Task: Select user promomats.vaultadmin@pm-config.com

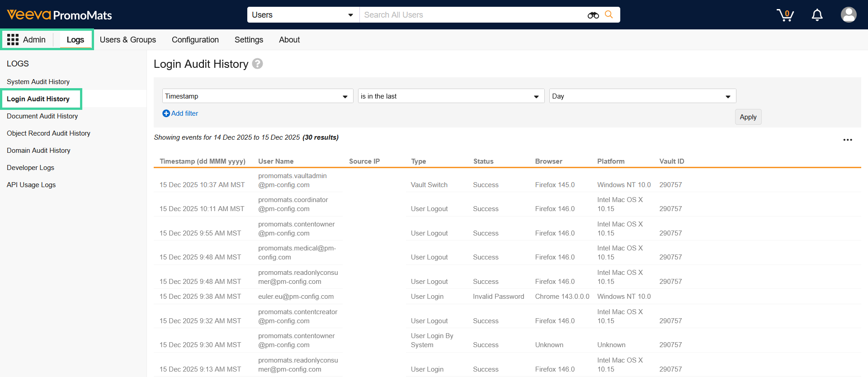Action: [x=292, y=180]
